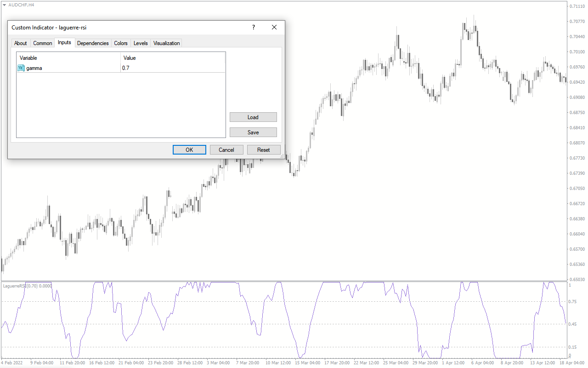Viewport: 588px width, 368px height.
Task: Click the AUDCHF,H4 chart title dropdown arrow
Action: [5, 5]
